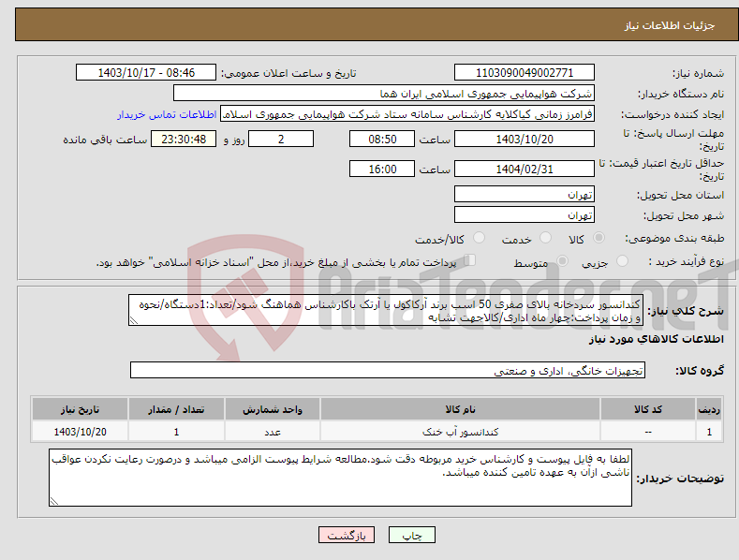Click the delivery province field تهران
This screenshot has width=739, height=560.
(x=525, y=194)
